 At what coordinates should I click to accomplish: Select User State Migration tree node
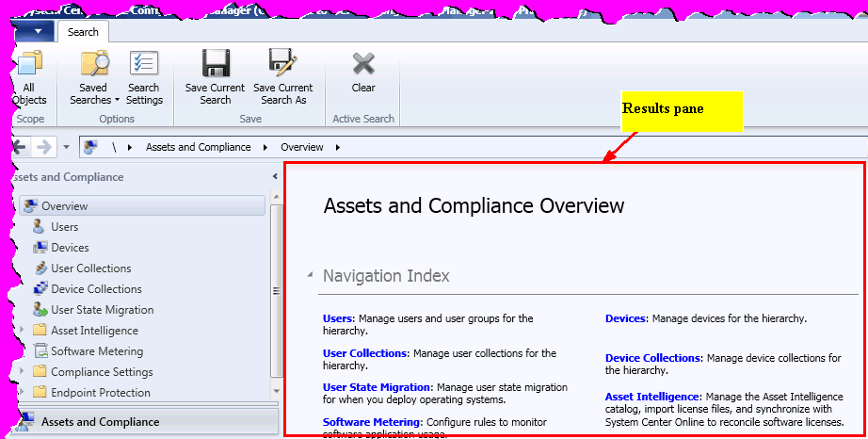pos(103,310)
